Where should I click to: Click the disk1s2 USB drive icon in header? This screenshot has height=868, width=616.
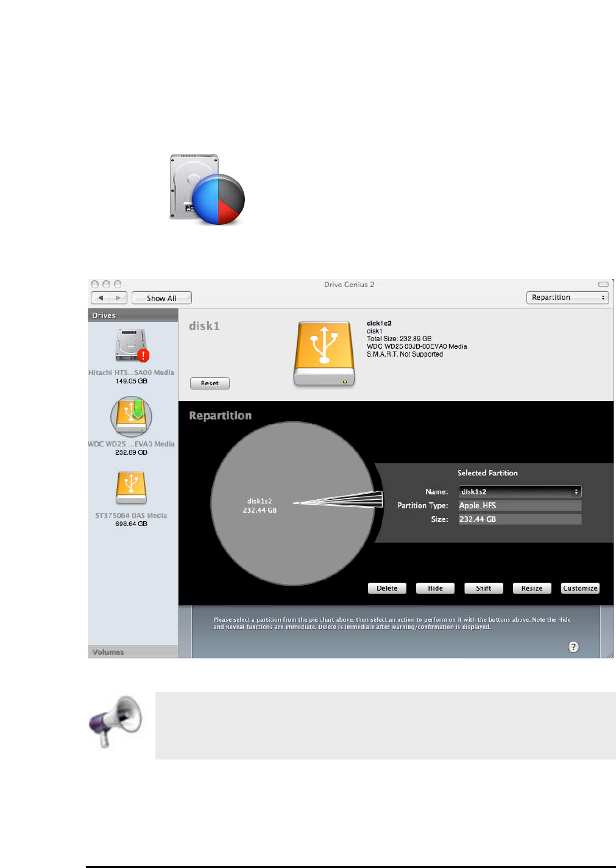click(324, 354)
